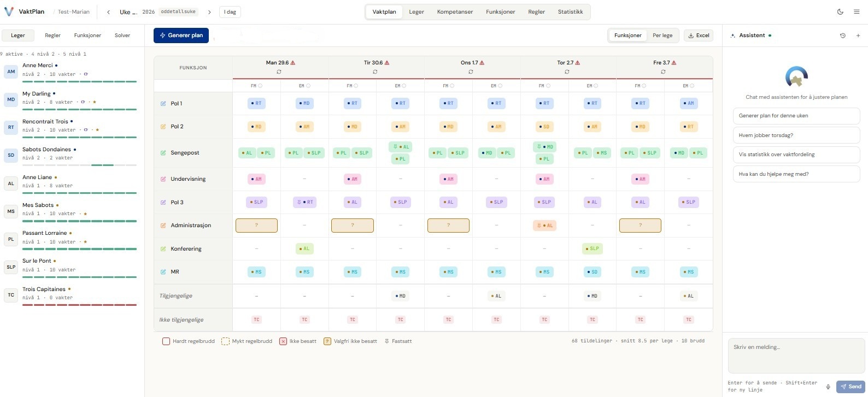Image resolution: width=868 pixels, height=397 pixels.
Task: Select the Funksjoner sidebar tab
Action: pos(87,35)
